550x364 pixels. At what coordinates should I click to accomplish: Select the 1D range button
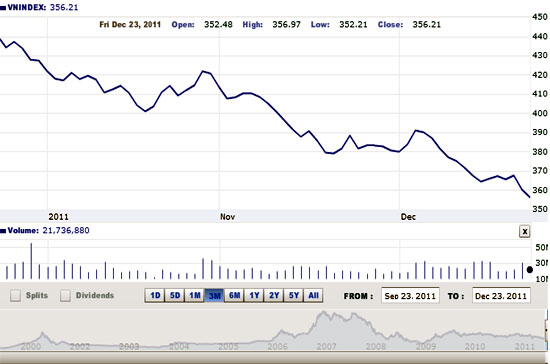[155, 296]
